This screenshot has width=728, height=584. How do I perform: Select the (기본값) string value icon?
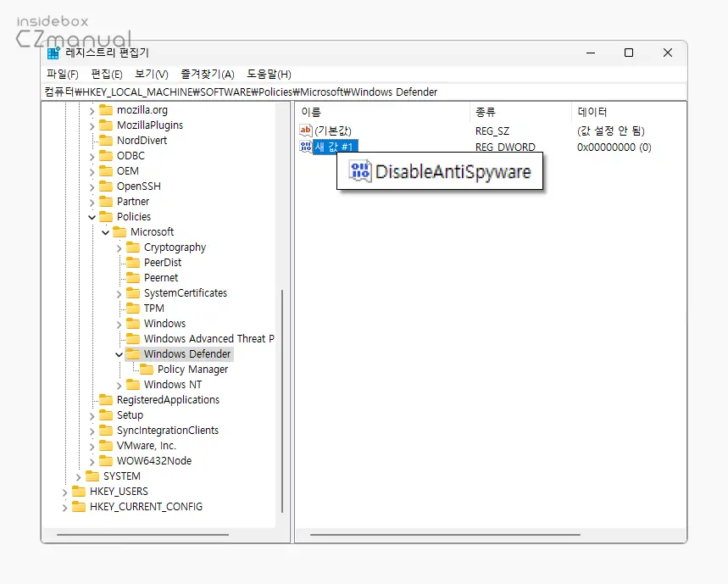[x=305, y=131]
